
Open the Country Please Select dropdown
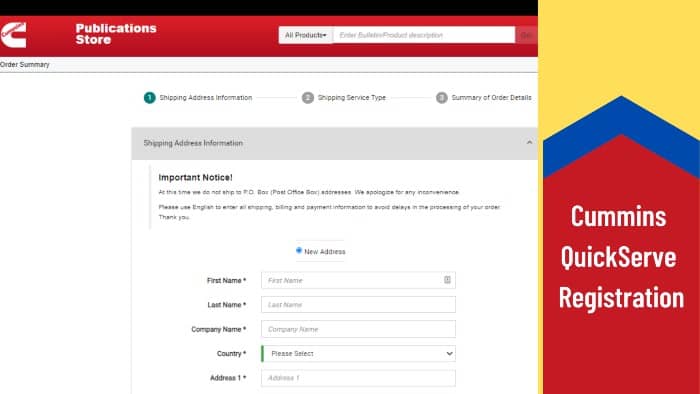pos(358,353)
